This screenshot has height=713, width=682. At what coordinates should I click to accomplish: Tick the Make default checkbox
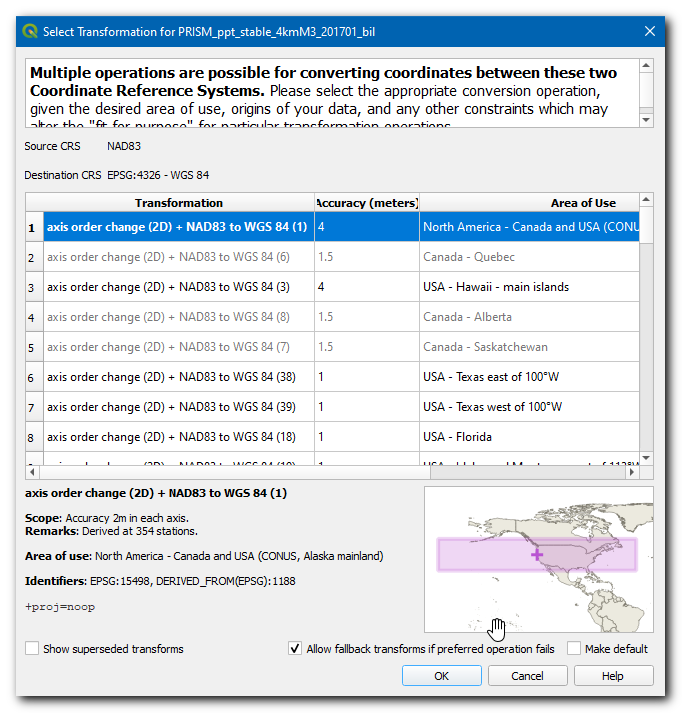click(x=574, y=649)
